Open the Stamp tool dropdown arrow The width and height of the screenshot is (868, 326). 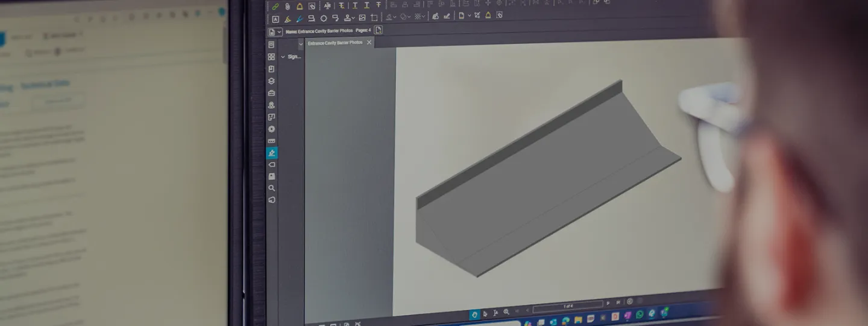click(353, 18)
